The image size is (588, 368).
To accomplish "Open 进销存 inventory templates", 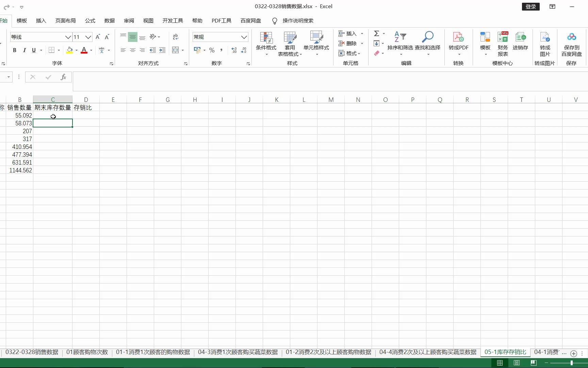I will click(x=521, y=41).
